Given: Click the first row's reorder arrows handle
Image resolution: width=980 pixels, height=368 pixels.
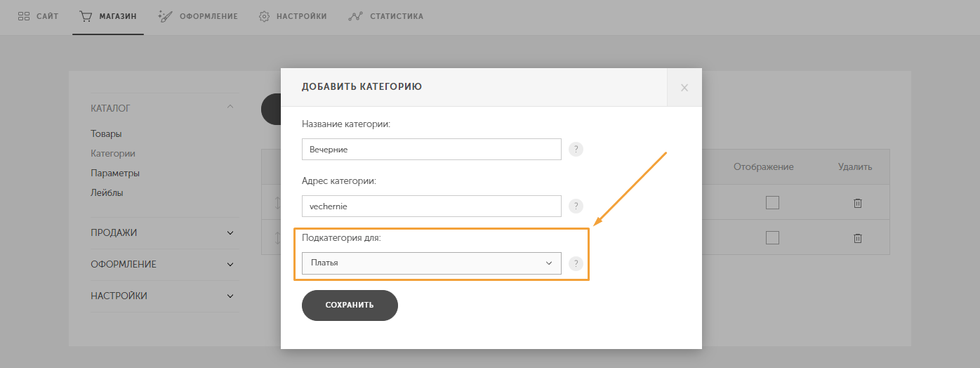Looking at the screenshot, I should point(277,203).
